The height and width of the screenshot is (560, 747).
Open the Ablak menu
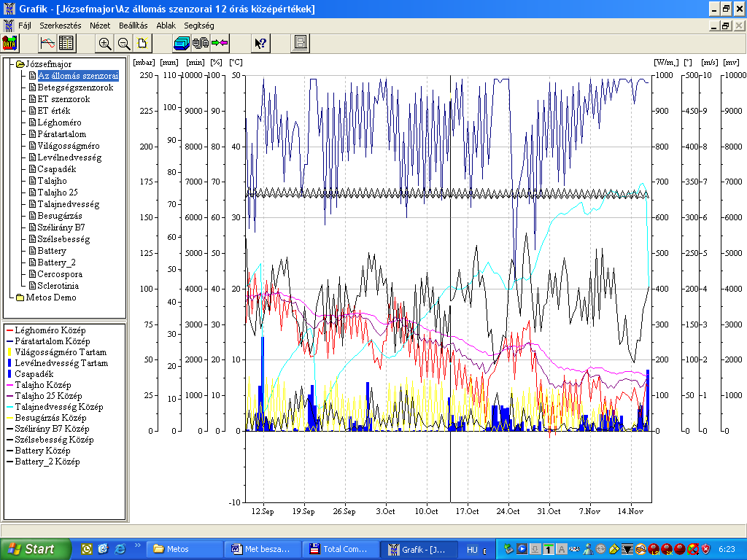[x=166, y=26]
